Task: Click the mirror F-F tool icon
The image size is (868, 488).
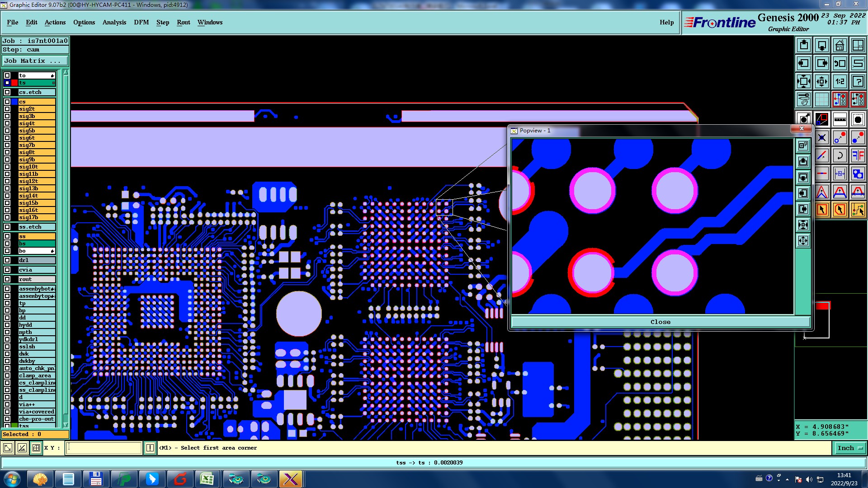Action: click(x=858, y=156)
